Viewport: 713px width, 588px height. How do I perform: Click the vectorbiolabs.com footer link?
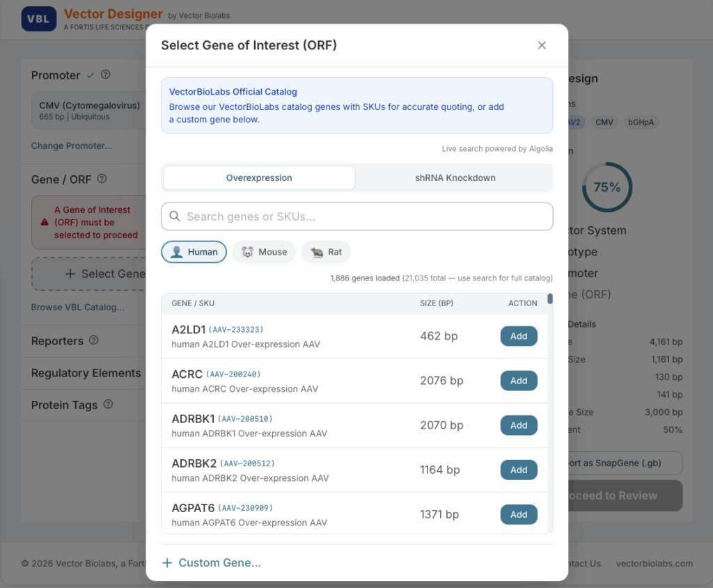point(655,564)
